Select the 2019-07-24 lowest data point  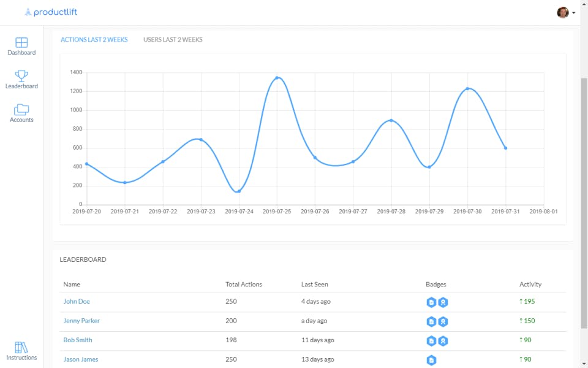tap(239, 191)
